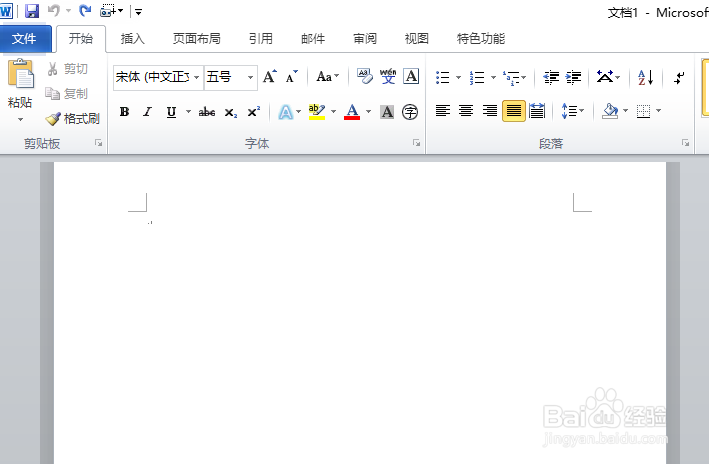
Task: Click the Sort A-Z icon
Action: pyautogui.click(x=646, y=77)
